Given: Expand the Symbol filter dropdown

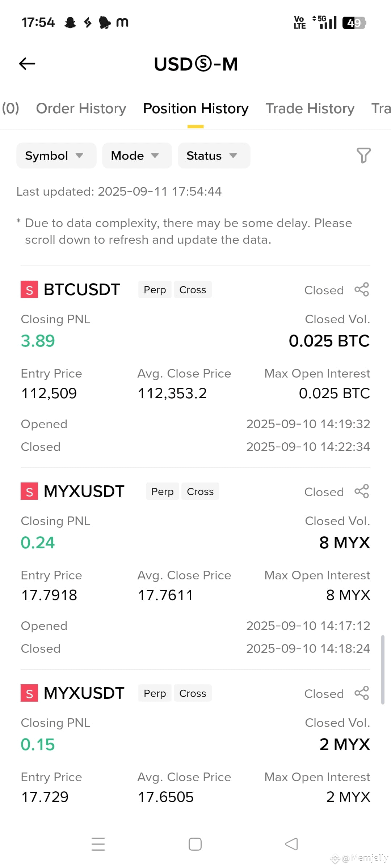Looking at the screenshot, I should [x=56, y=156].
